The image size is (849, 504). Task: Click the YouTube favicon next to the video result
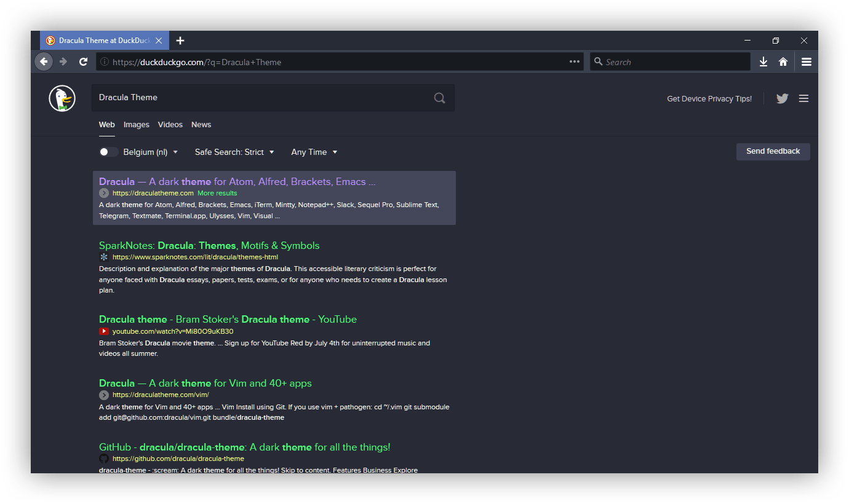pyautogui.click(x=103, y=331)
